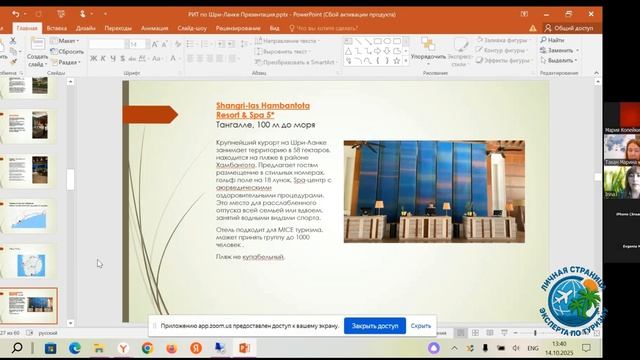The height and width of the screenshot is (360, 640).
Task: Open the Раздел section dropdown
Action: (66, 62)
